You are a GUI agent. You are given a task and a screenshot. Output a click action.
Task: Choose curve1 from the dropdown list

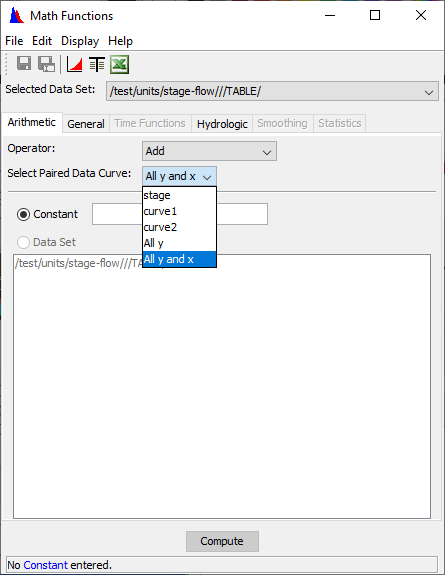coord(179,211)
